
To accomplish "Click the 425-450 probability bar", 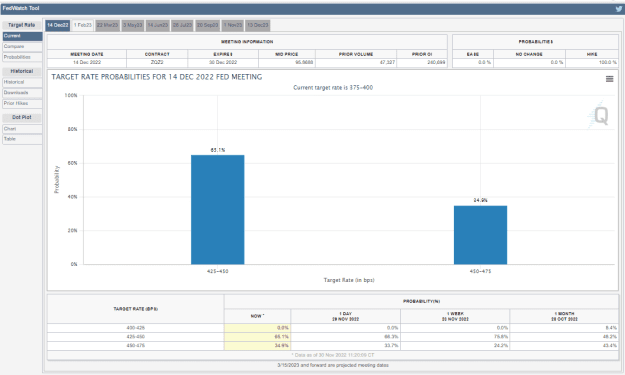I will click(218, 210).
